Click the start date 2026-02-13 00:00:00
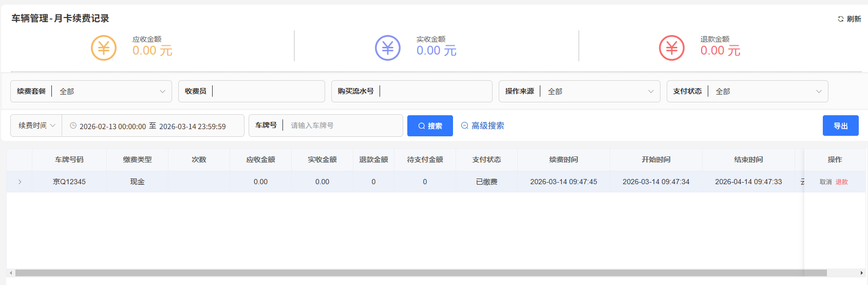The image size is (868, 285). [x=112, y=126]
